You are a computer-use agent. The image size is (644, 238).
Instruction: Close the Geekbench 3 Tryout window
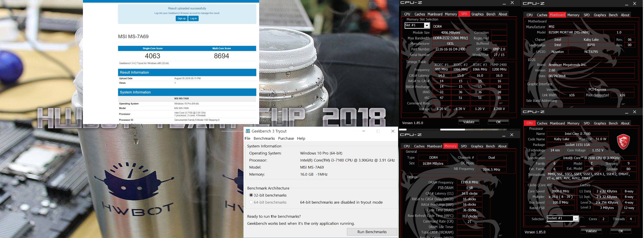coord(393,131)
